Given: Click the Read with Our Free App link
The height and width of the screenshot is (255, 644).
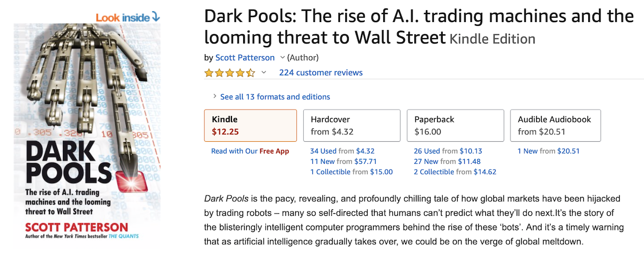Looking at the screenshot, I should [x=250, y=151].
